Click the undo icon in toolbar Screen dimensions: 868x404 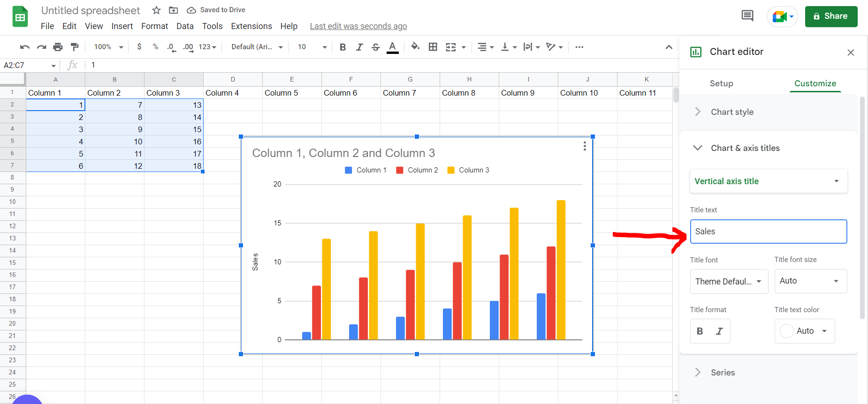tap(25, 47)
